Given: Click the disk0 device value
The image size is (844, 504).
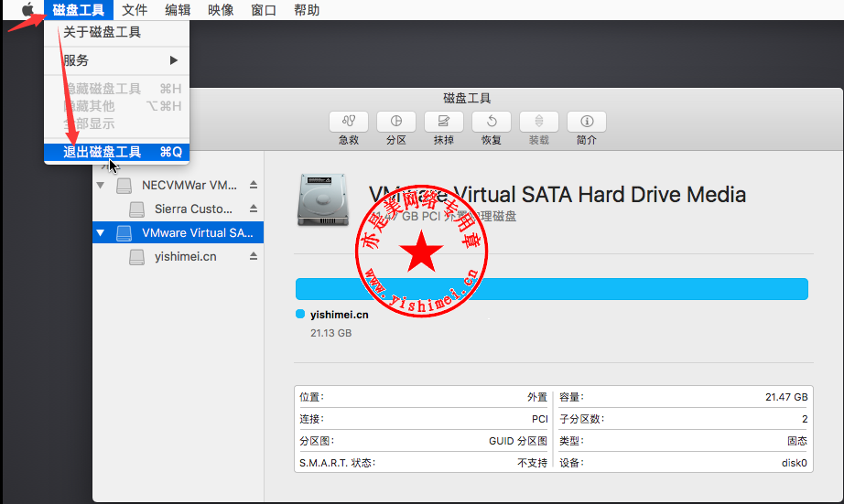Looking at the screenshot, I should (x=795, y=463).
